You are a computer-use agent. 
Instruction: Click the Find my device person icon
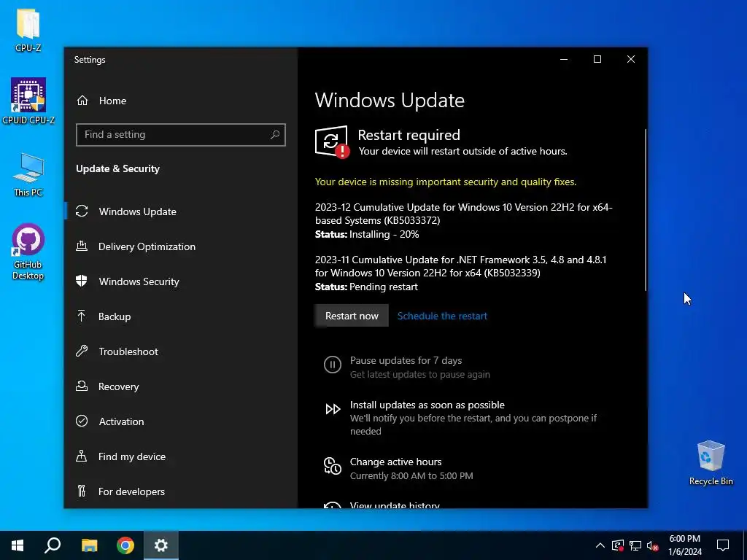pyautogui.click(x=82, y=456)
